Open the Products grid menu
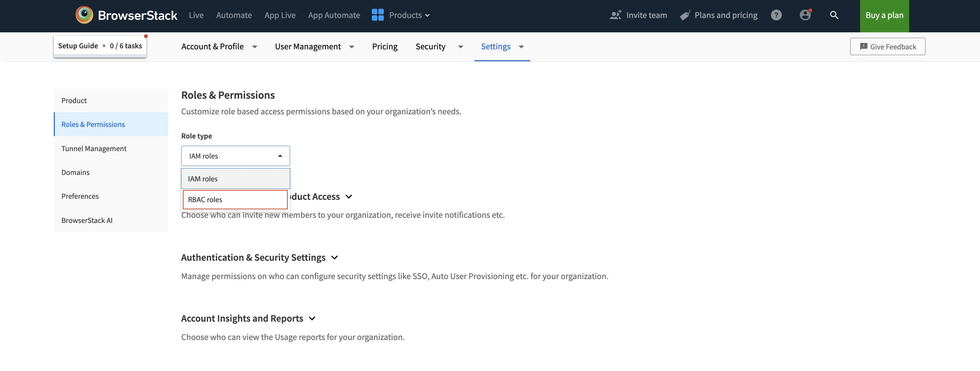980x371 pixels. [377, 15]
